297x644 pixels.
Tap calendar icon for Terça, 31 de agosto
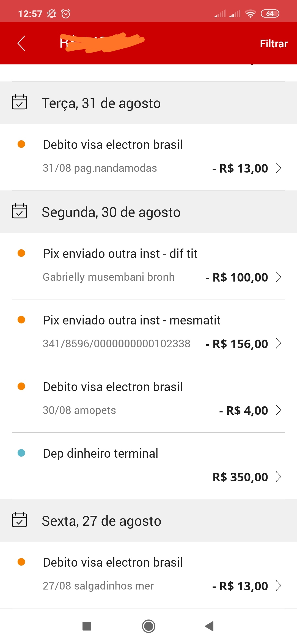(20, 102)
